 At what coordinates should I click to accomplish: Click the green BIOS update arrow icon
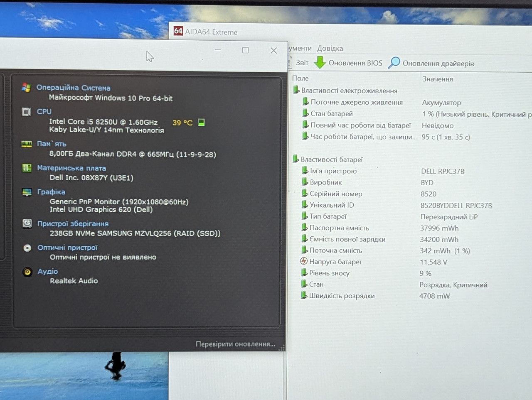(x=320, y=62)
